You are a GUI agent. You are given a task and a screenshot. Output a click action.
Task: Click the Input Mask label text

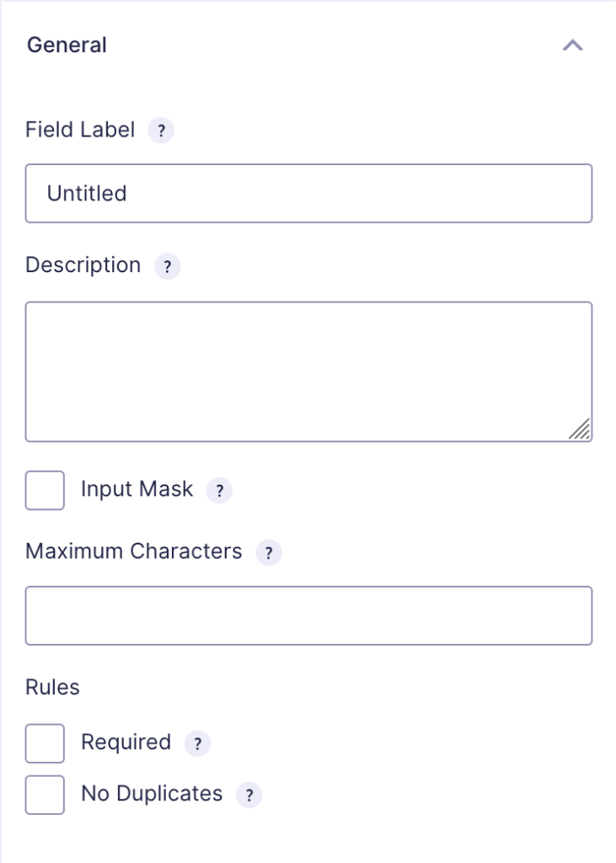click(137, 489)
